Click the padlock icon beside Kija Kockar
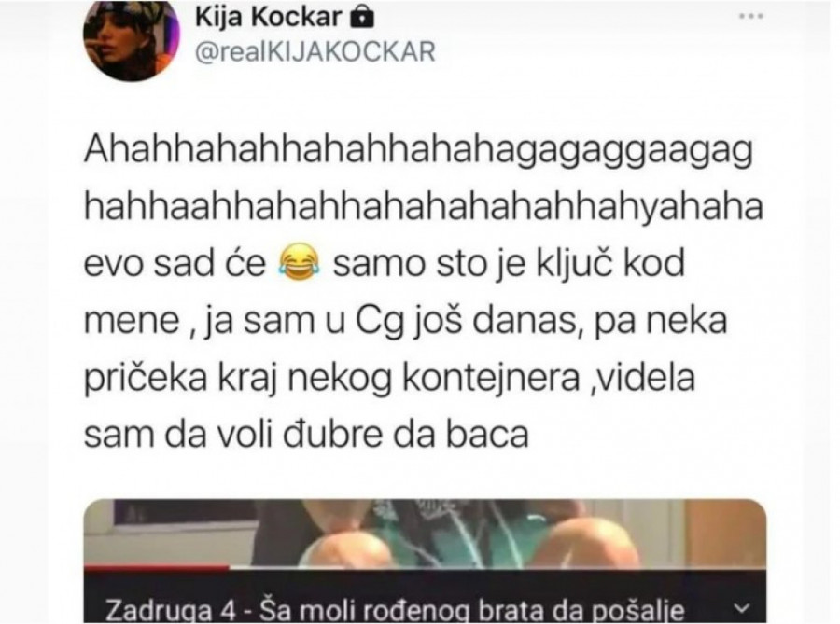Screen dimensions: 840x624 pyautogui.click(x=361, y=19)
